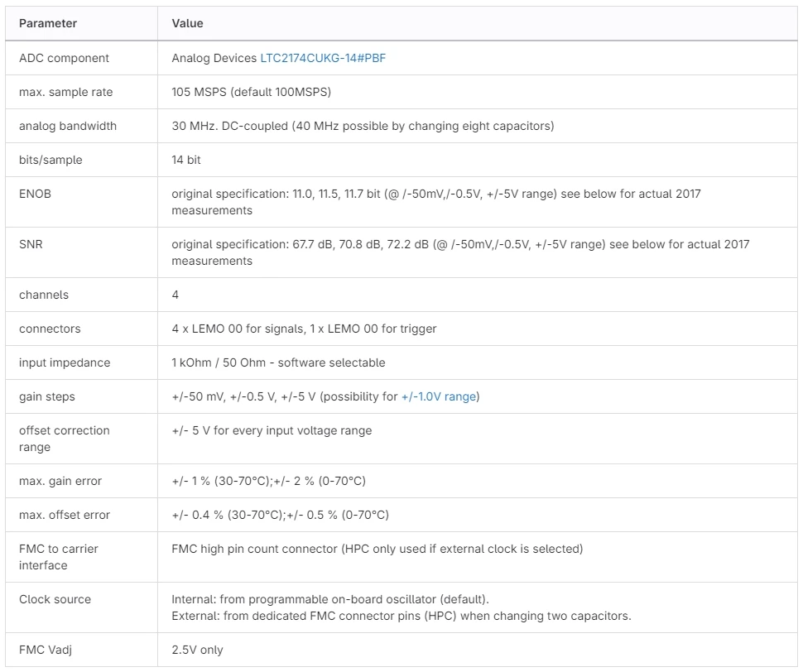Viewport: 803px width, 672px height.
Task: Click the +/- 5 V offset value
Action: tap(272, 430)
